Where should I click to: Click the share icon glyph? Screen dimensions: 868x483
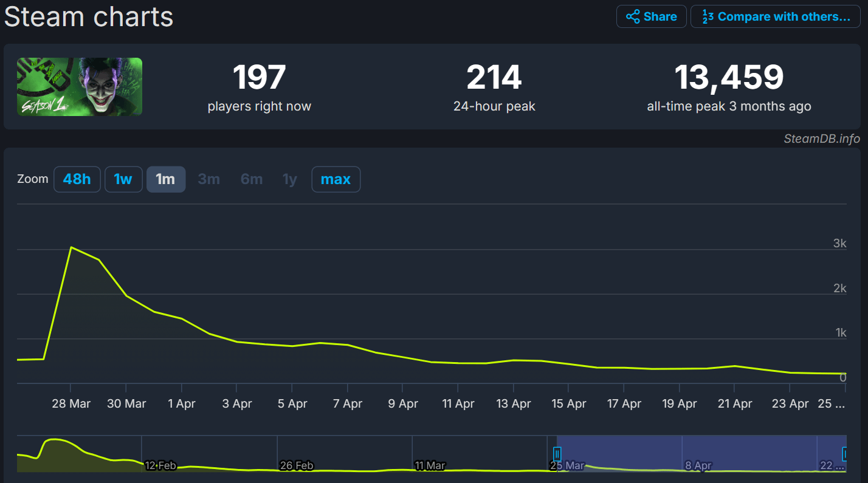632,16
